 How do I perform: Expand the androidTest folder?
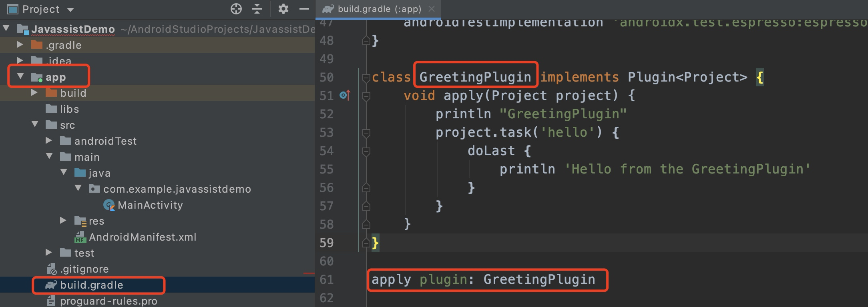[49, 140]
